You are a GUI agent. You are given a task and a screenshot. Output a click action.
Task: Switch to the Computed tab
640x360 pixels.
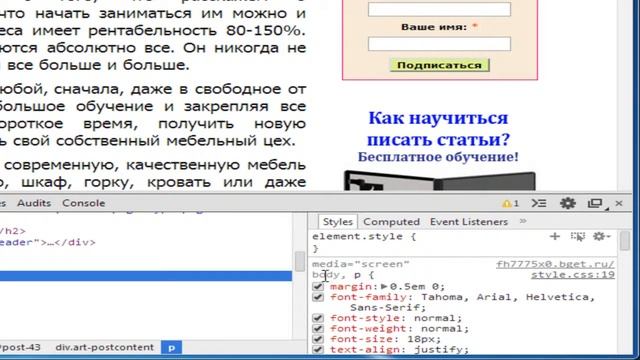click(x=391, y=222)
